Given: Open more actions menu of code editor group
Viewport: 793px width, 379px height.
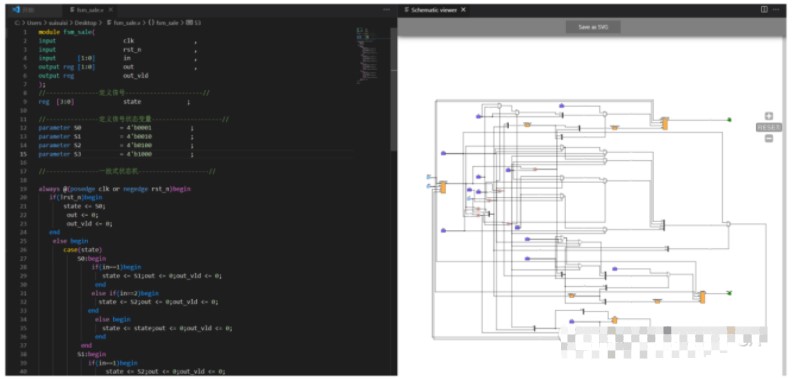Looking at the screenshot, I should [387, 10].
